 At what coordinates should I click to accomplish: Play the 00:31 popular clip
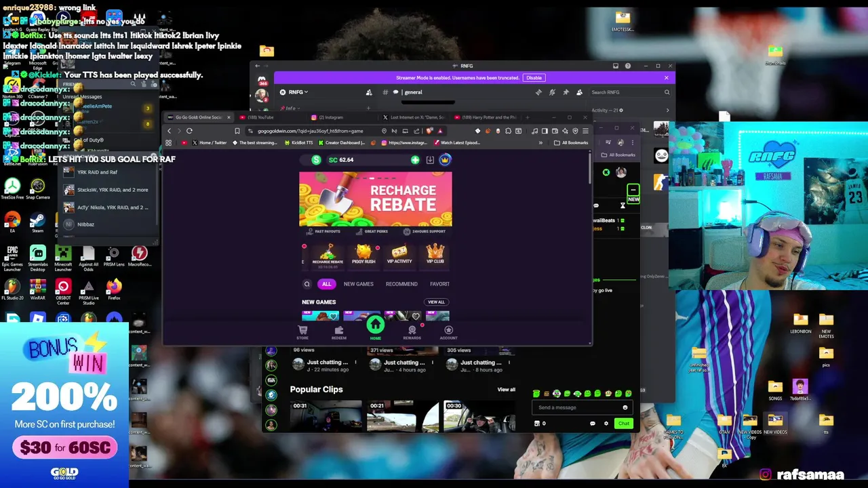tap(325, 416)
